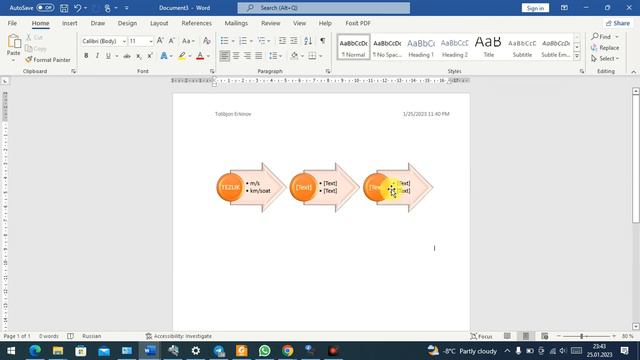Click the Paste clipboard icon
The image size is (640, 360).
[x=13, y=42]
